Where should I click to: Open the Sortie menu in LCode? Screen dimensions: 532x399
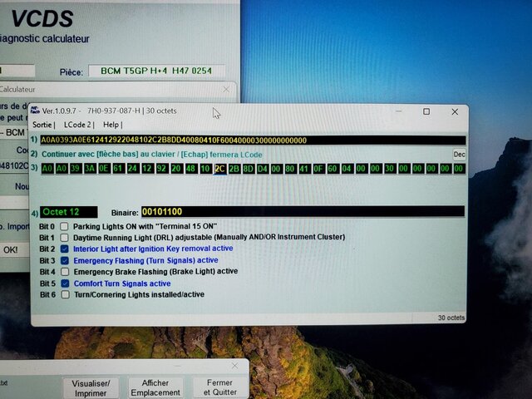point(42,125)
